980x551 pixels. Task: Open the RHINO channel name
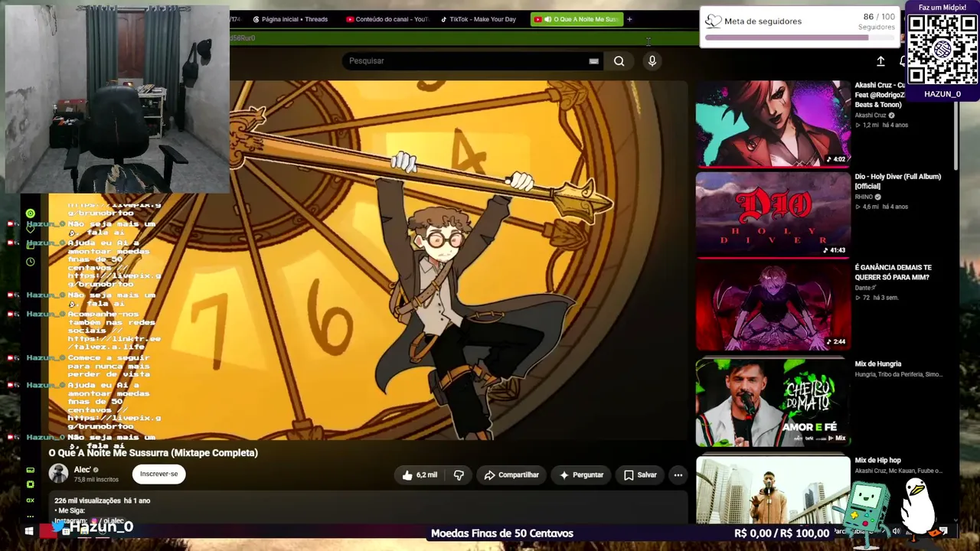tap(864, 197)
